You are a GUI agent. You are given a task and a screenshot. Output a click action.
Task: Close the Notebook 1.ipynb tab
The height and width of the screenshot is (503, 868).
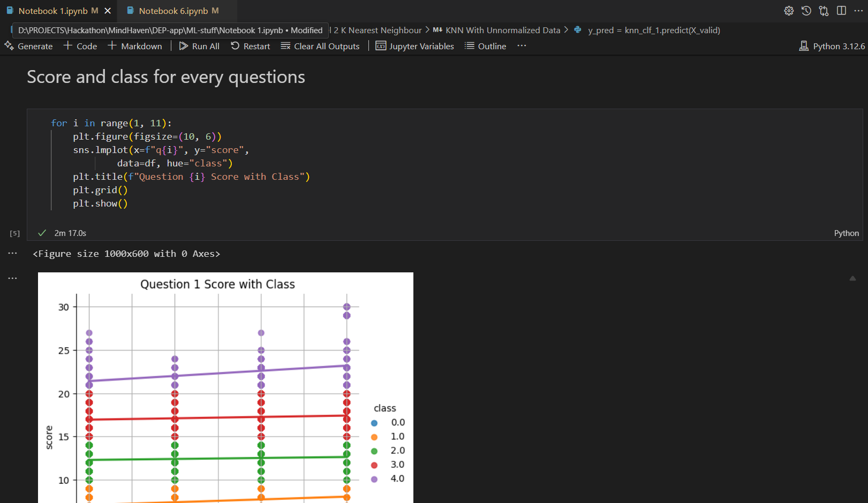click(108, 11)
